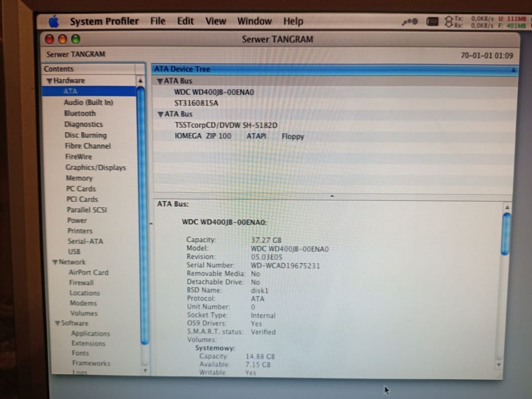Select the TSSTcorpCD/DVDW SH-S182D row
This screenshot has width=532, height=399.
tap(336, 125)
